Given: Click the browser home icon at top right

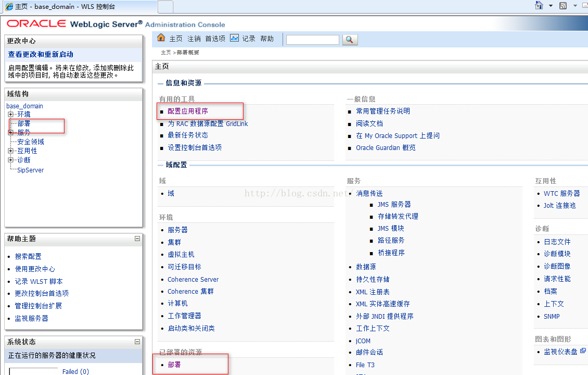Looking at the screenshot, I should pyautogui.click(x=539, y=5).
